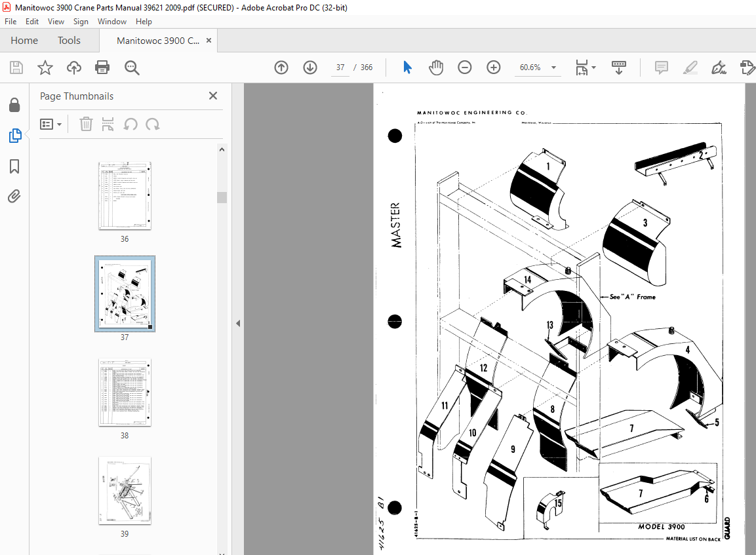Select the Manitowoc 3900 document tab
Viewport: 756px width, 555px height.
tap(157, 41)
